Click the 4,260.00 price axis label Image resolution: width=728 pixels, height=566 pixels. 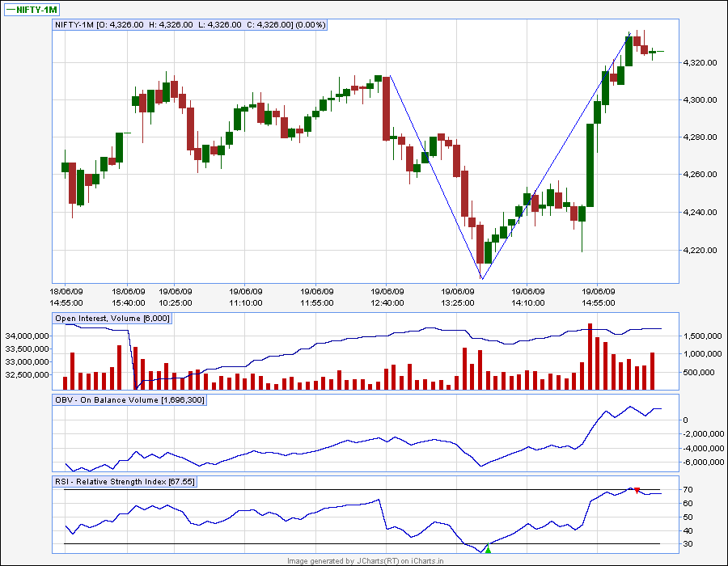coord(700,175)
